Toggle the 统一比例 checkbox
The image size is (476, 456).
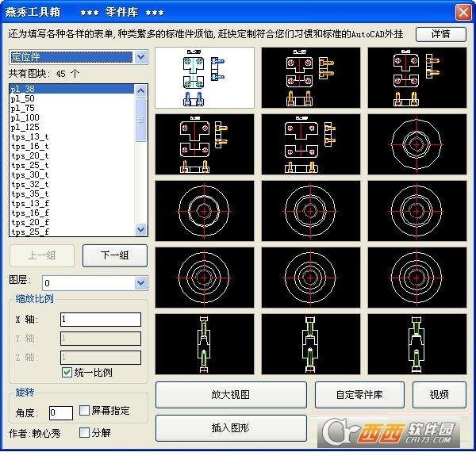click(67, 373)
